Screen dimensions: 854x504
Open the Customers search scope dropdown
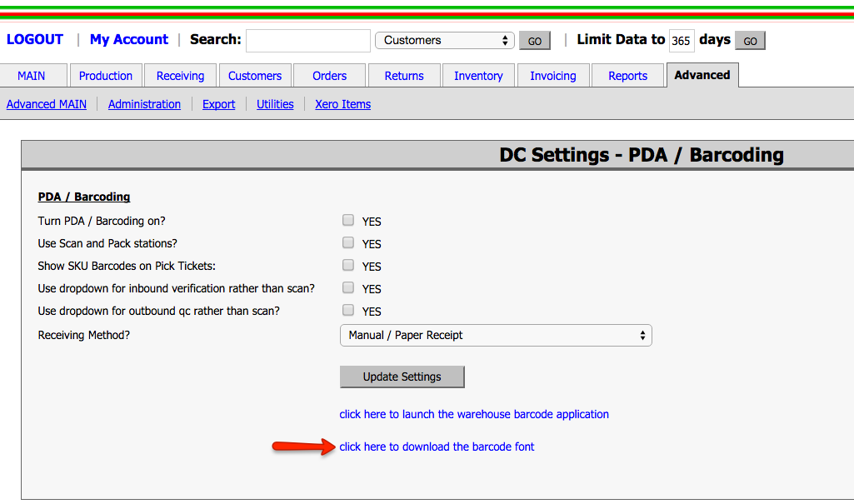[x=444, y=40]
